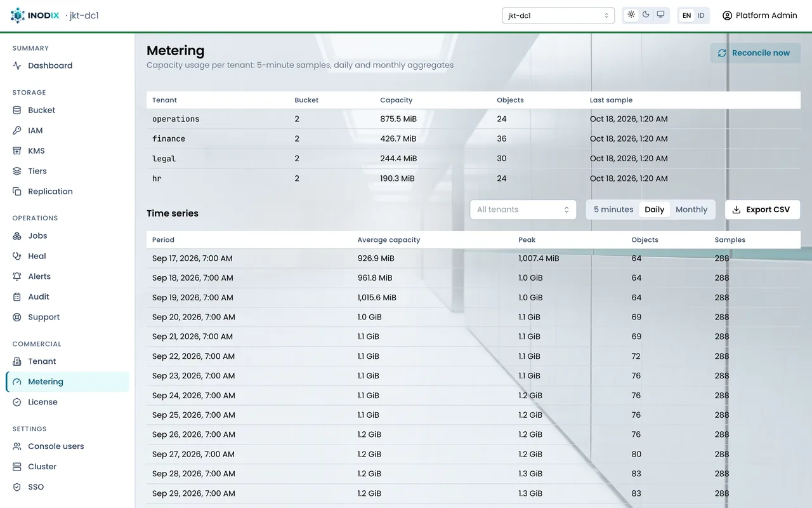Click the Export CSV button
Viewport: 812px width, 508px height.
[763, 210]
